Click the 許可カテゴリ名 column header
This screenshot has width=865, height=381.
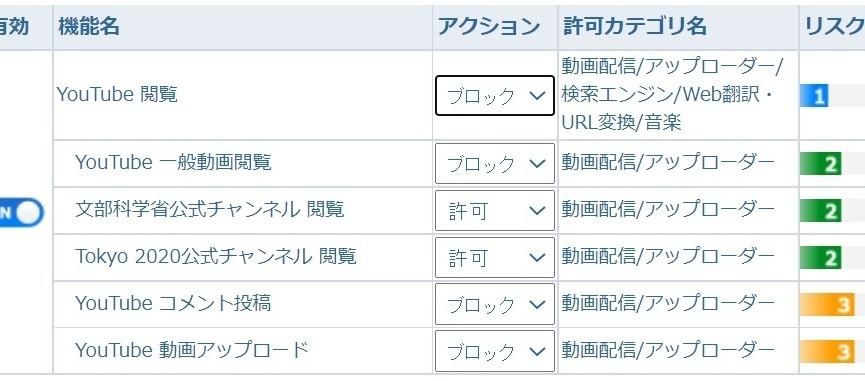[x=635, y=26]
